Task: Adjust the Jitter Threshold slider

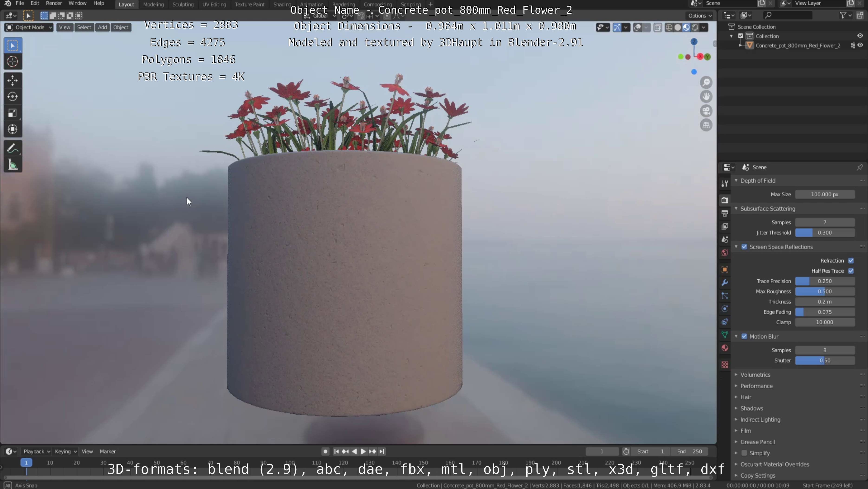Action: tap(825, 233)
